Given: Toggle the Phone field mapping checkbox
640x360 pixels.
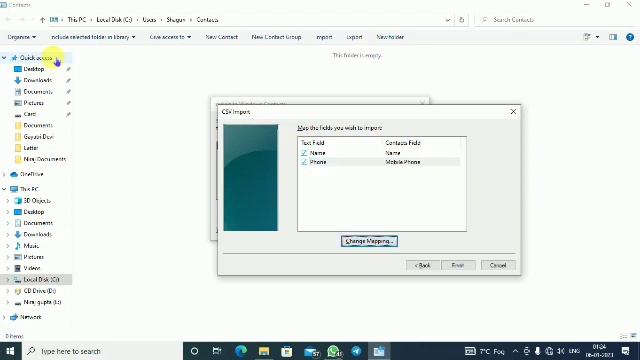Looking at the screenshot, I should tap(304, 162).
